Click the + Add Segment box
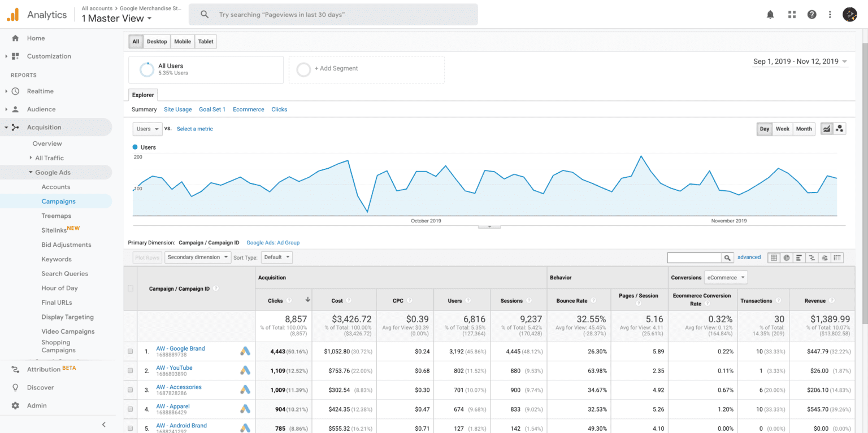 click(x=367, y=69)
